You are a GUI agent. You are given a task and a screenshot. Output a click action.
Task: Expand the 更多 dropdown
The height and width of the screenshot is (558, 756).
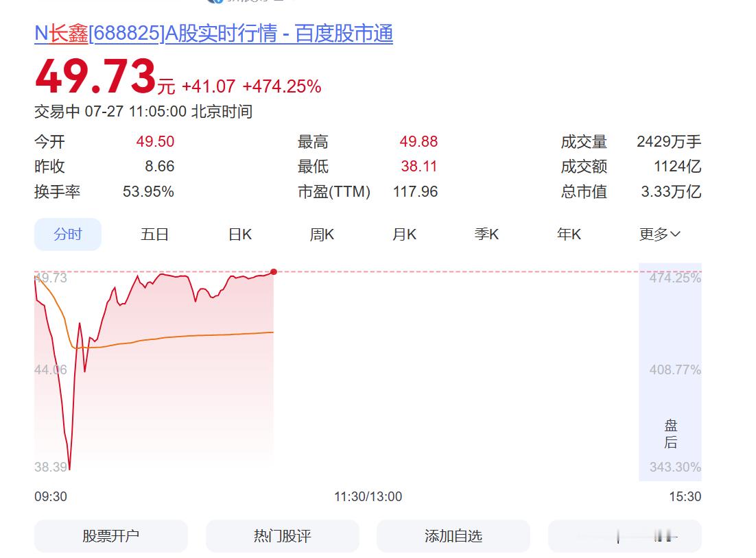(x=659, y=234)
